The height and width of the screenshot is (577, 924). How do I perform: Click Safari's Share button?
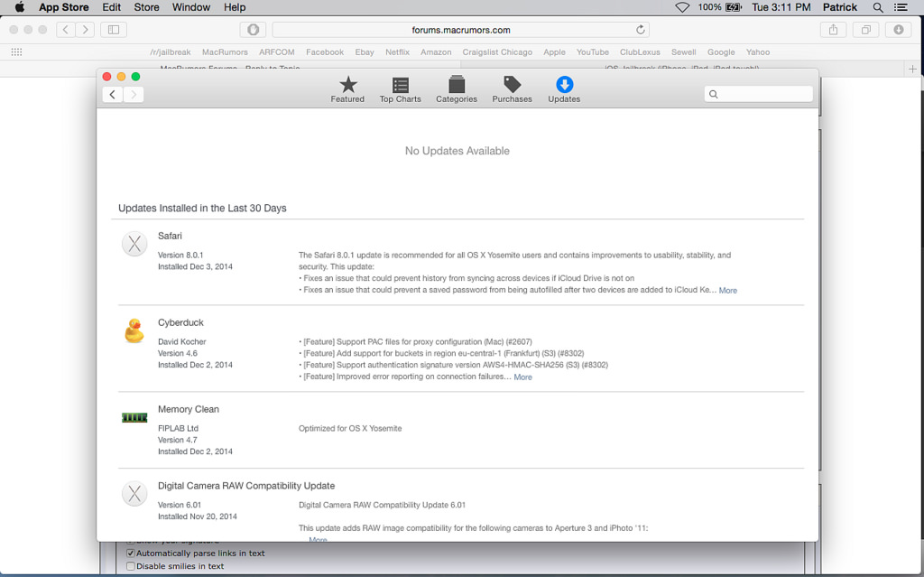point(833,30)
